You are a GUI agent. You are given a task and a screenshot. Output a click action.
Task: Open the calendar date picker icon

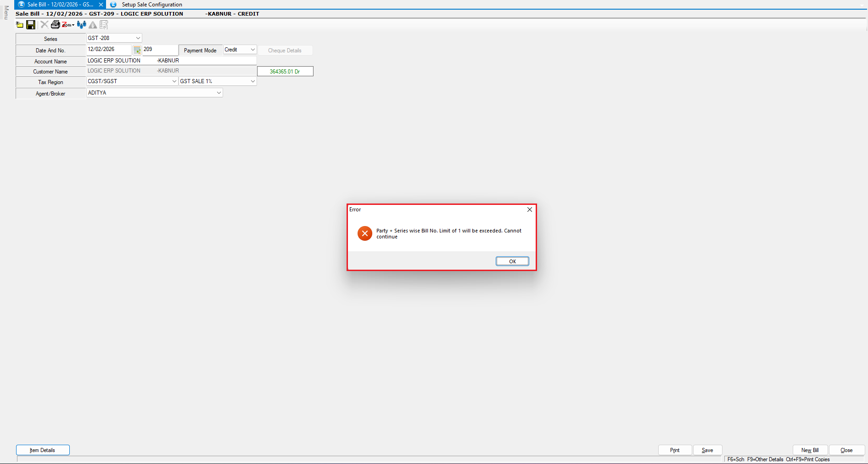pyautogui.click(x=137, y=50)
